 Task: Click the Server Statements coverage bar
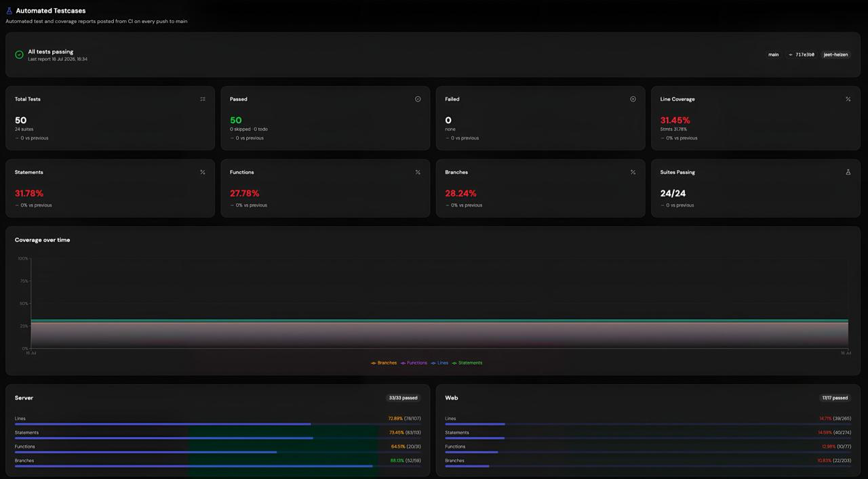218,438
